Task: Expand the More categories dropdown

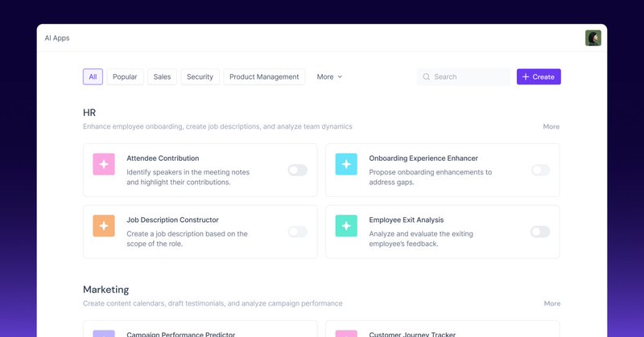Action: point(329,76)
